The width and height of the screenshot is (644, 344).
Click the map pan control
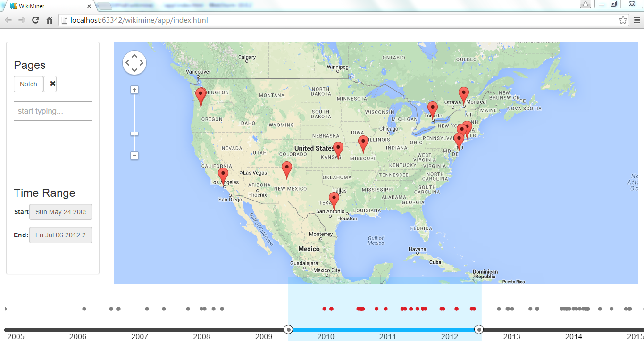coord(134,63)
